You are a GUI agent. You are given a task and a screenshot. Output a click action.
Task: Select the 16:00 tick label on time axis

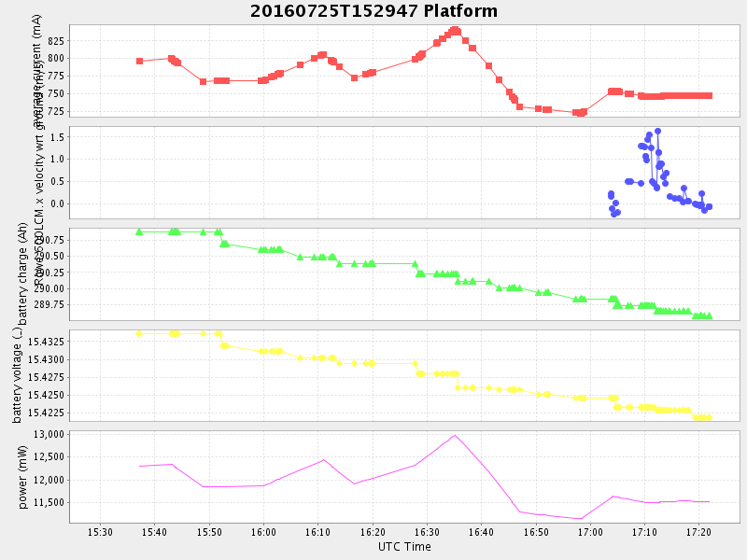[x=263, y=531]
